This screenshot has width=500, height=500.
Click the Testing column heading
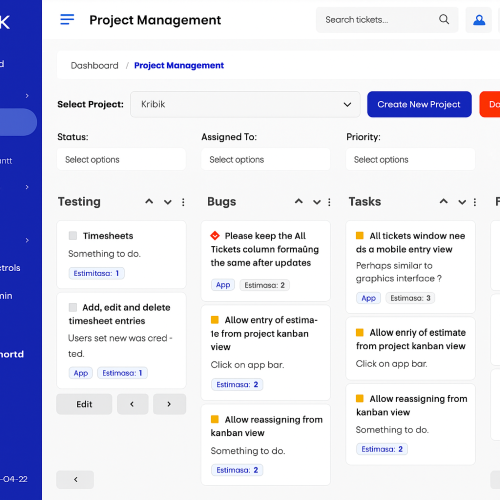(x=79, y=202)
